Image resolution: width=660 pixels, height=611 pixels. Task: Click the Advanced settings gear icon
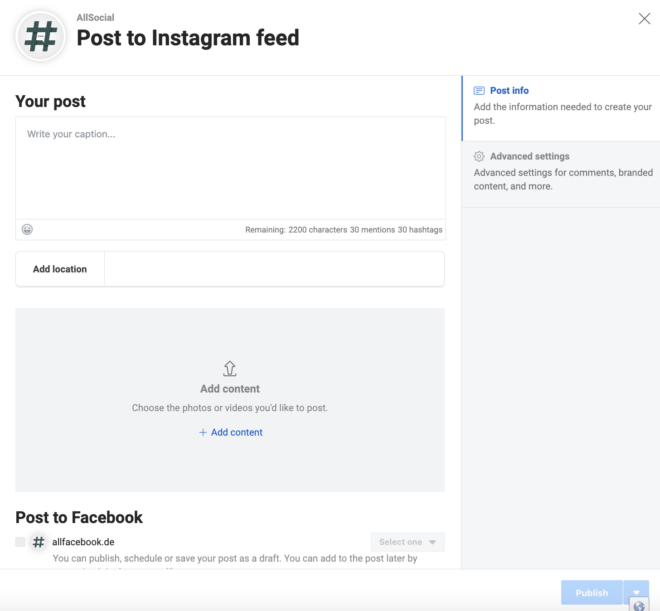click(x=479, y=156)
